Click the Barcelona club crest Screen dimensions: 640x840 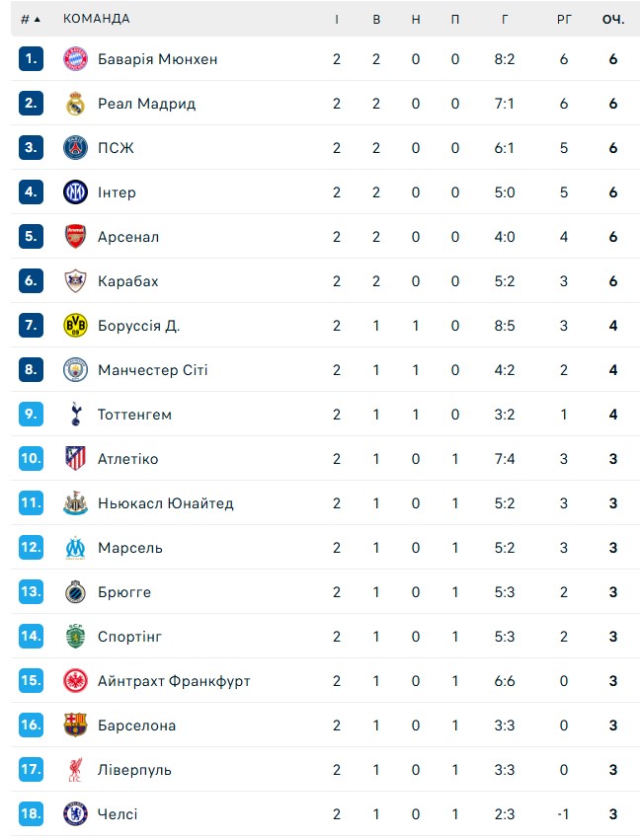coord(76,725)
